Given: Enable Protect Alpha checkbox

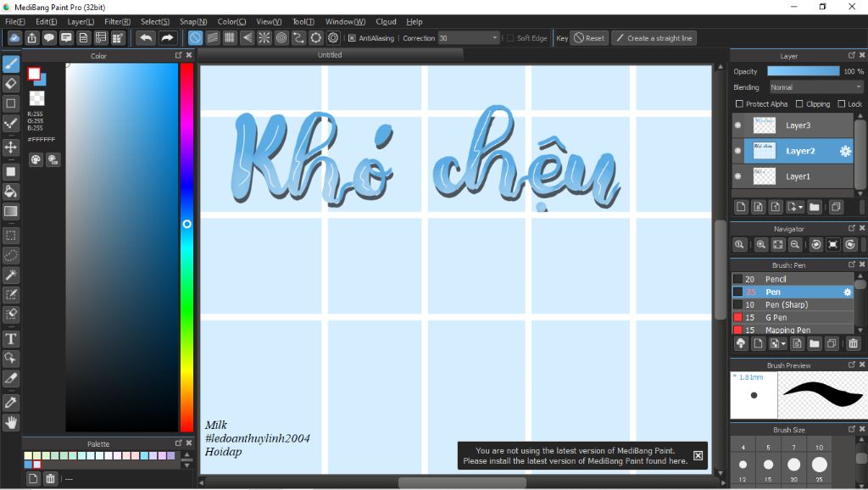Looking at the screenshot, I should pos(739,104).
